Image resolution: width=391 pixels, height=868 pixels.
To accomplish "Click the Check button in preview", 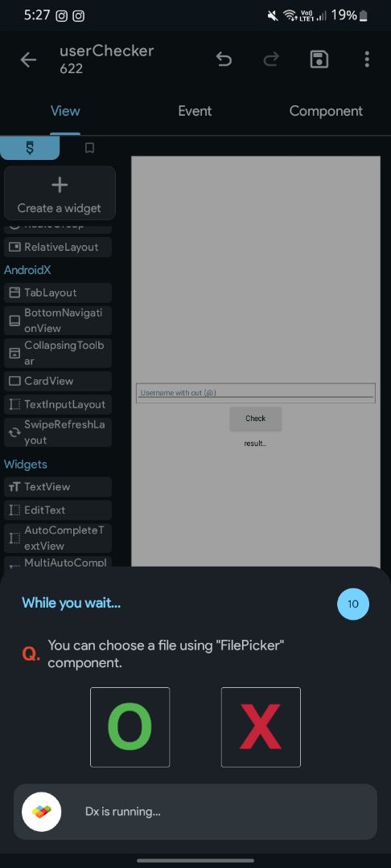I will tap(256, 419).
